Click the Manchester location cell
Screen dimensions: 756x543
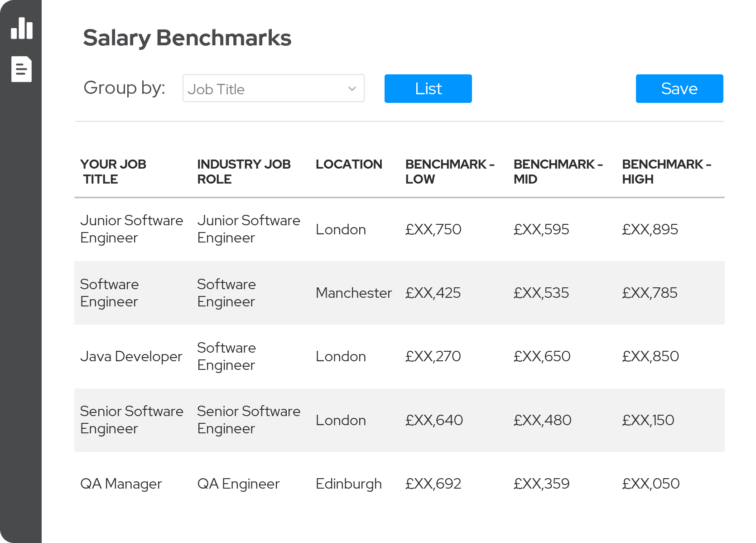coord(353,293)
